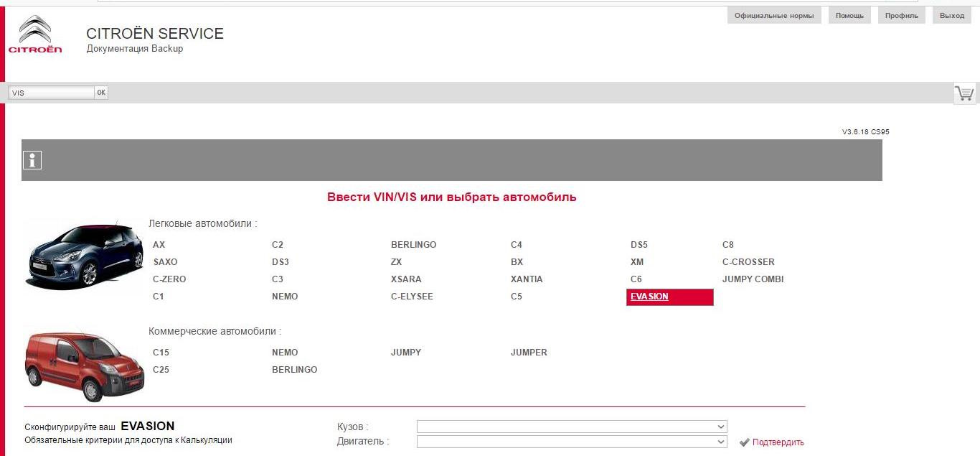This screenshot has height=456, width=980.
Task: Click the red Nemo van thumbnail
Action: [84, 365]
